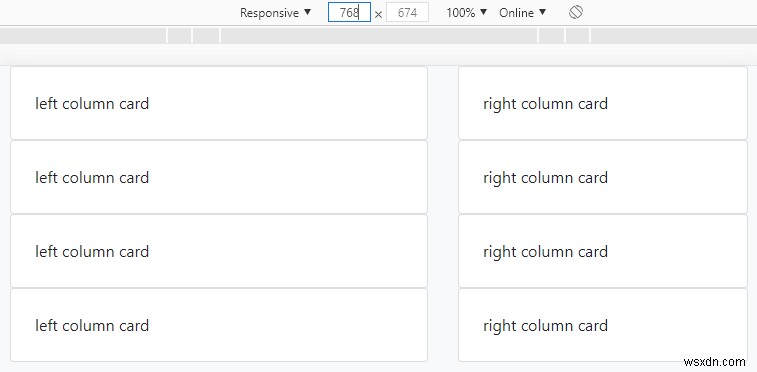Image resolution: width=757 pixels, height=372 pixels.
Task: Select the topmost "right column card"
Action: [603, 103]
